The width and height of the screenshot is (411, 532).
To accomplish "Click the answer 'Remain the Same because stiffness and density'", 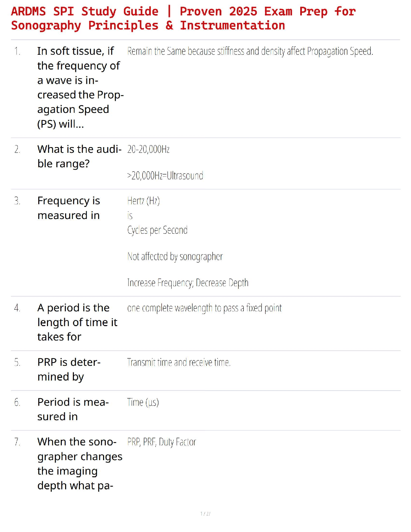I will [250, 51].
